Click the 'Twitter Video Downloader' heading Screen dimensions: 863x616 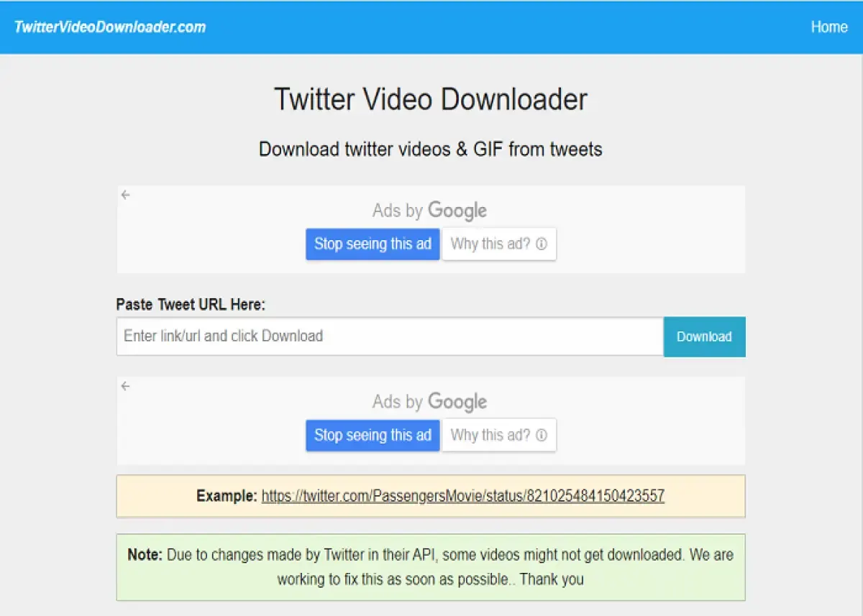(x=431, y=99)
